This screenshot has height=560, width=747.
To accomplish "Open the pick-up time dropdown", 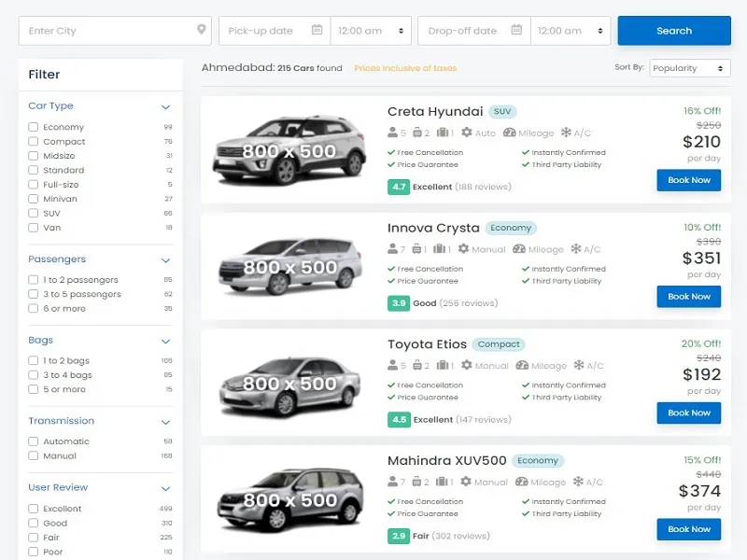I will (x=371, y=31).
